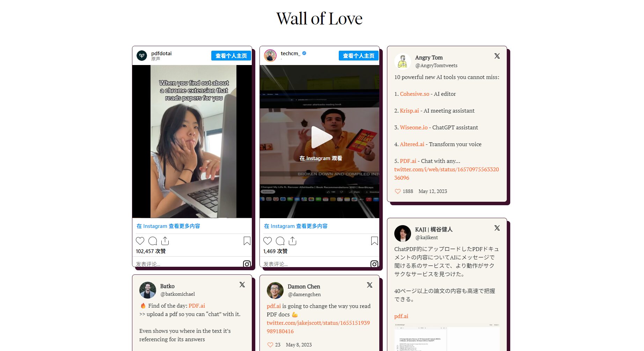Open the Krisp.ai link in the tweet

409,110
